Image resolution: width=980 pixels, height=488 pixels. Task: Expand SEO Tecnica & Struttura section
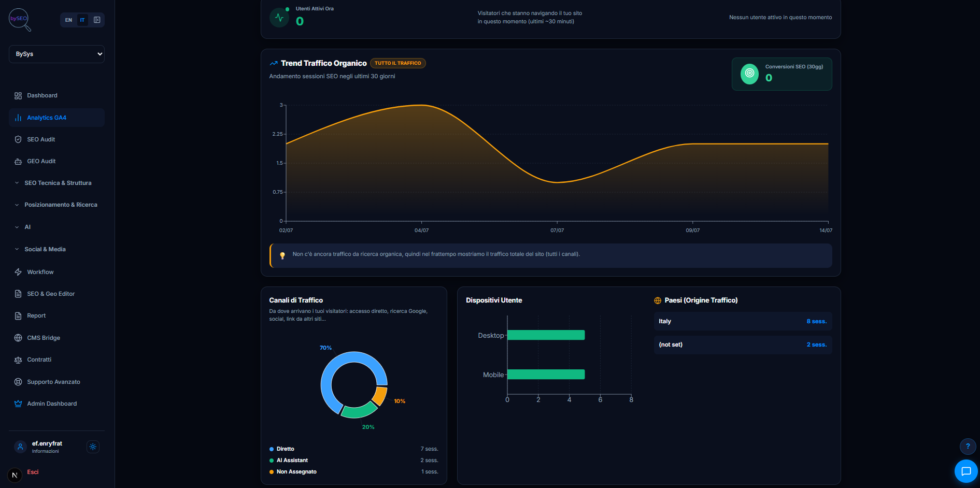click(x=56, y=183)
